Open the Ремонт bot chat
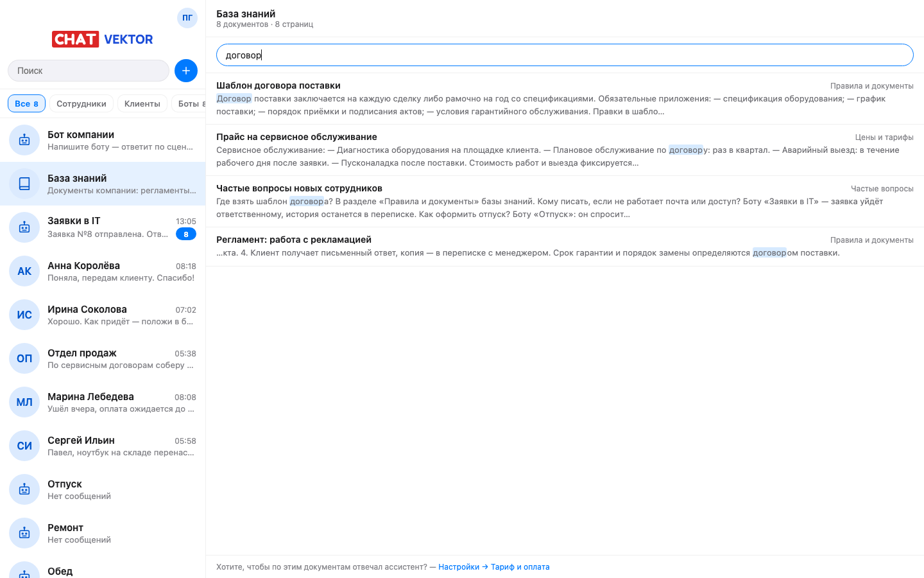Screen dimensions: 924x578 pos(103,533)
